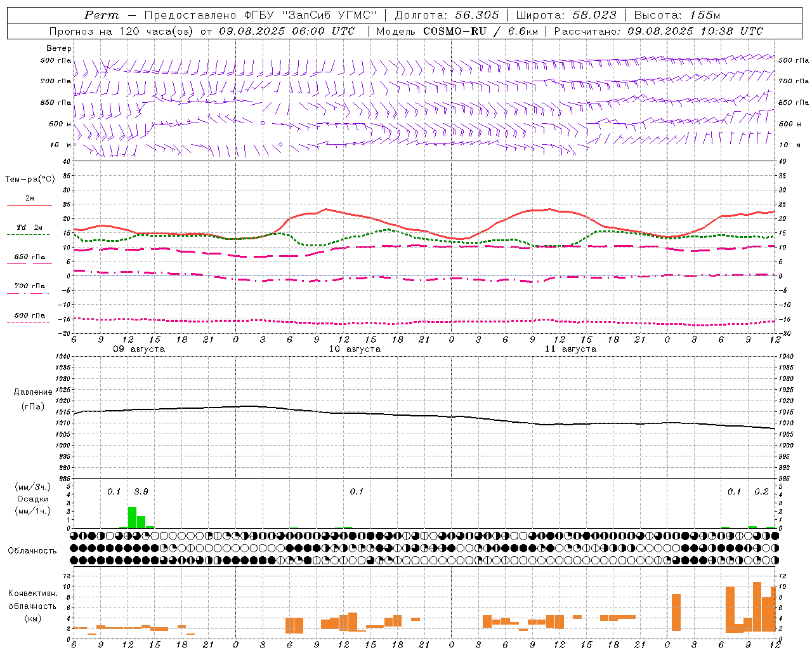
Task: Click the "Широта: 58.023" latitude value
Action: (566, 15)
